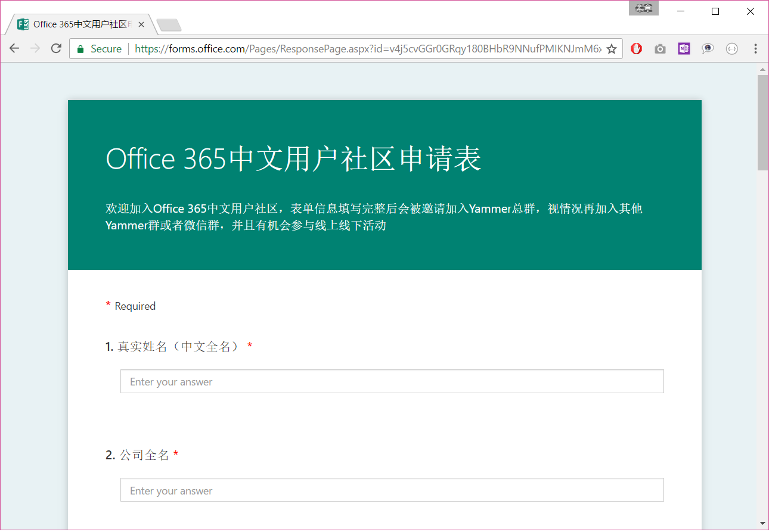Image resolution: width=769 pixels, height=532 pixels.
Task: Focus the 真实姓名 answer field
Action: (x=392, y=381)
